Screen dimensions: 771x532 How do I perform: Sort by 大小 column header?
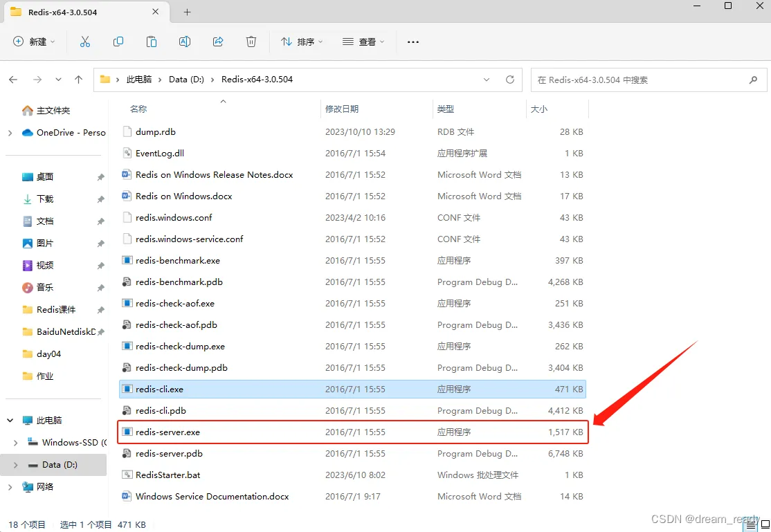tap(539, 109)
